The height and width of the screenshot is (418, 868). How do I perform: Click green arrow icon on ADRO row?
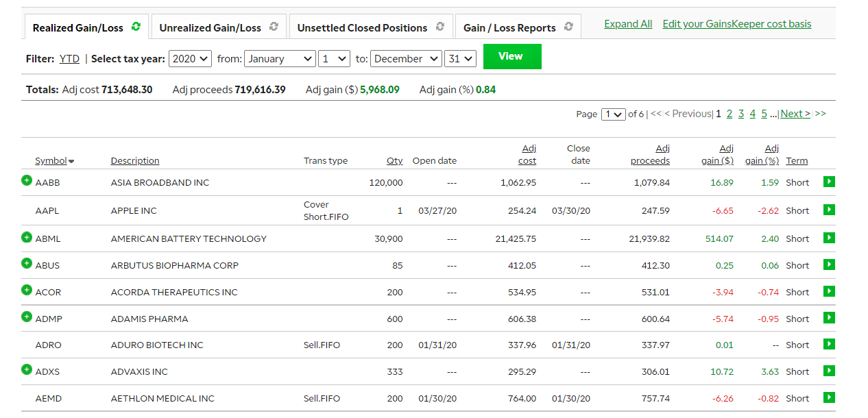[x=830, y=344]
